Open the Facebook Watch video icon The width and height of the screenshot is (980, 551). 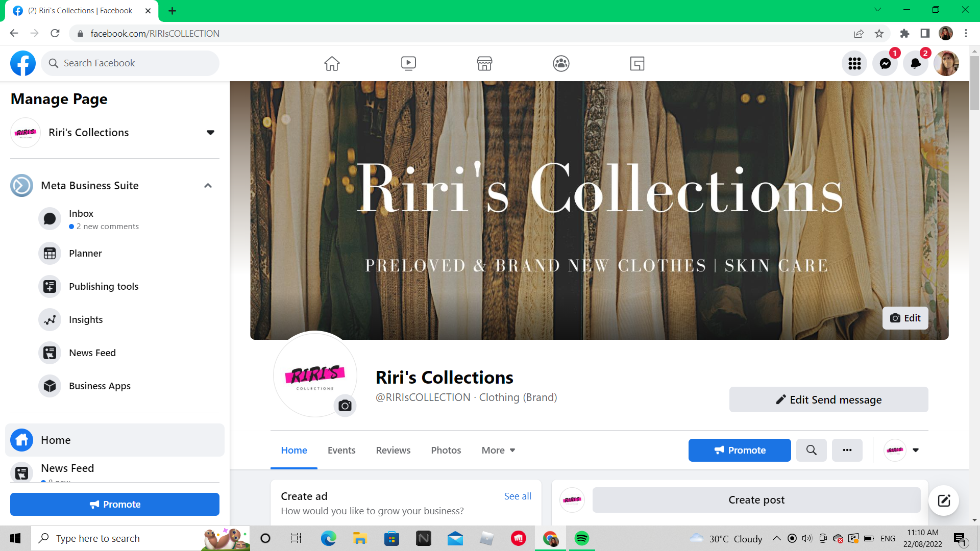coord(408,63)
